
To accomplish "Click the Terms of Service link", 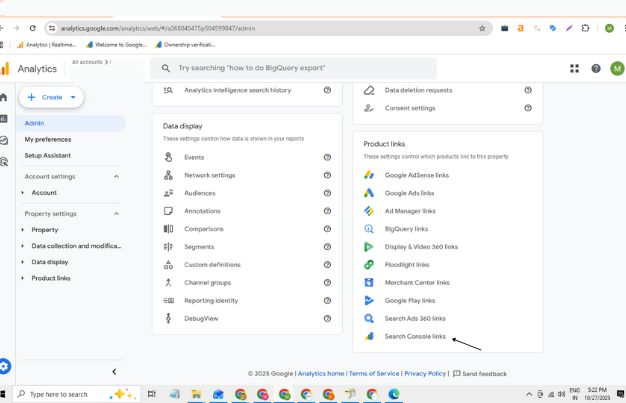I will click(x=374, y=373).
